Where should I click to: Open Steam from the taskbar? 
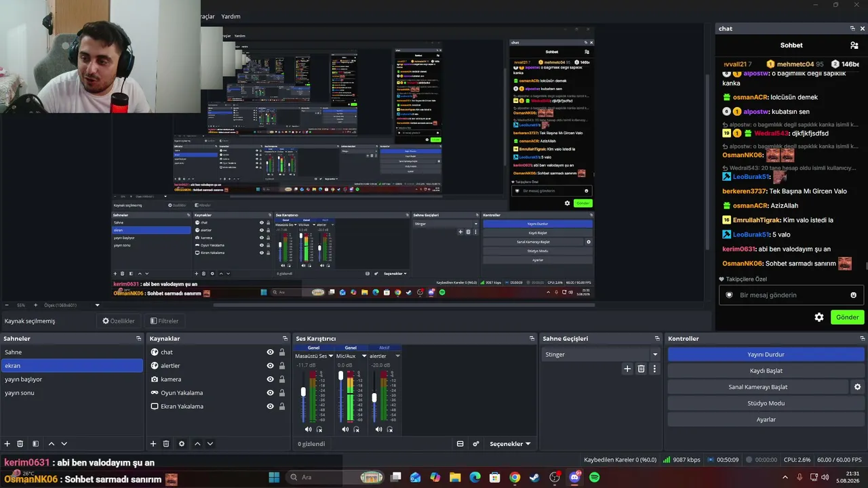(x=534, y=477)
